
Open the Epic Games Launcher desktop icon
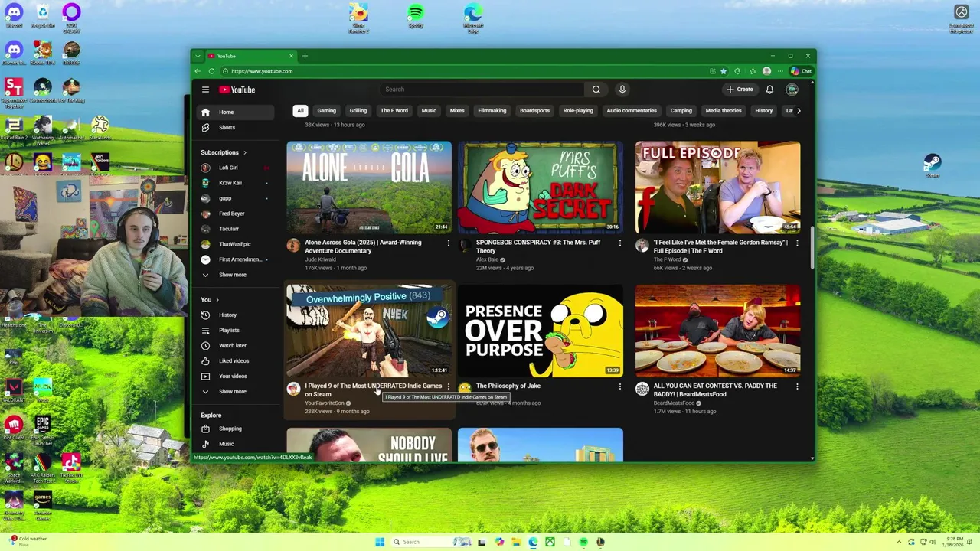point(42,432)
